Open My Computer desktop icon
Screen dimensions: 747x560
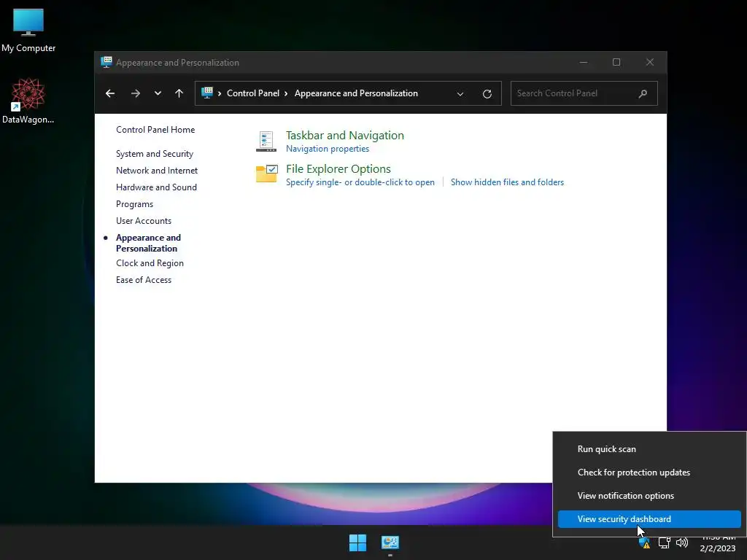(28, 30)
